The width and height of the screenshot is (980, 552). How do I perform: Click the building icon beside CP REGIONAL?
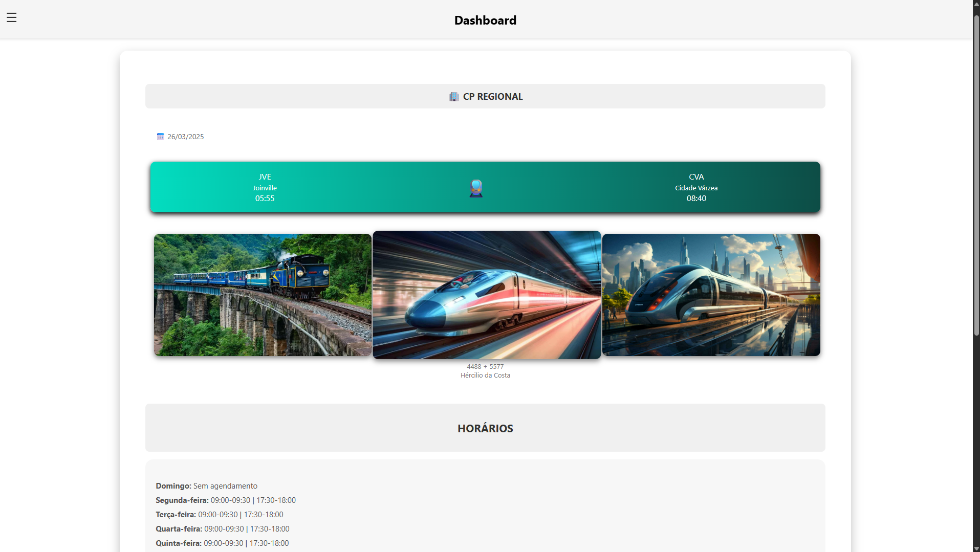click(x=453, y=97)
